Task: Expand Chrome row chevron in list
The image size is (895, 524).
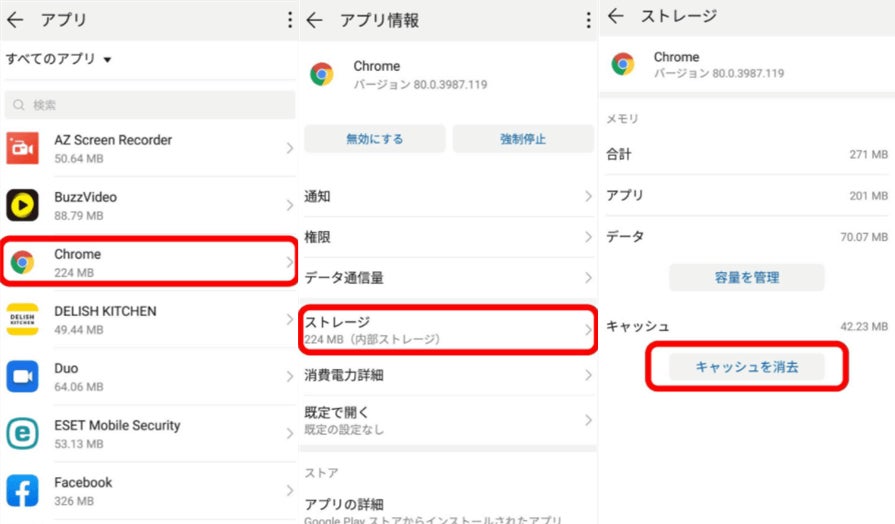Action: [289, 263]
